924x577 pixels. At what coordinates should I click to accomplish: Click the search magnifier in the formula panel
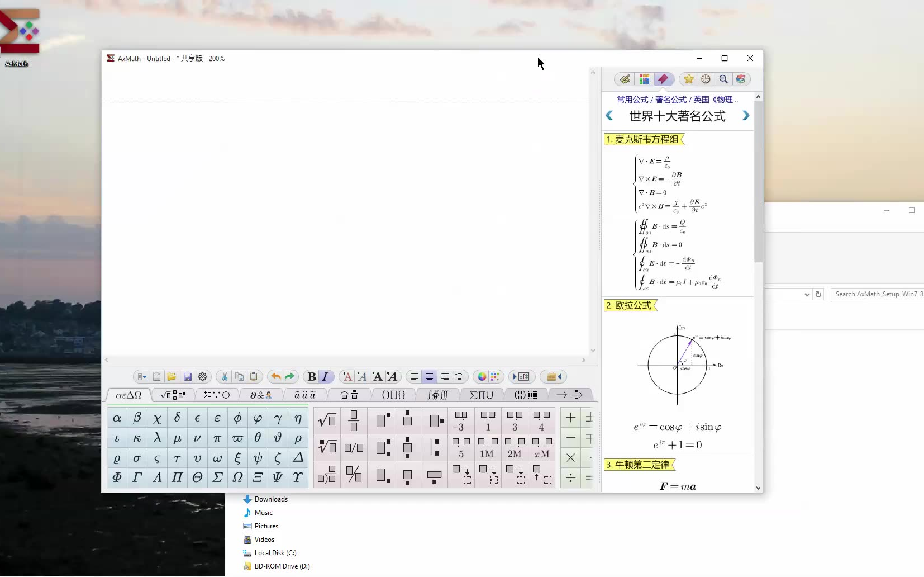[x=723, y=79]
